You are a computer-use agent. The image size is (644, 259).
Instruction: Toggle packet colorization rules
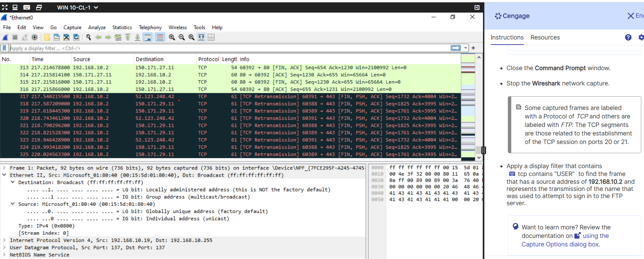160,37
